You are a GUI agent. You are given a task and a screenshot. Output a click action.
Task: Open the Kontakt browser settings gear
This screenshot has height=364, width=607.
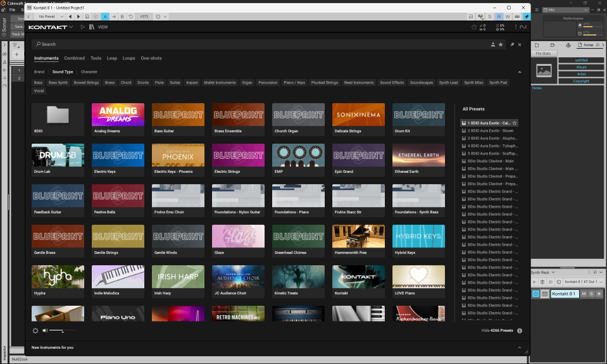click(x=35, y=330)
